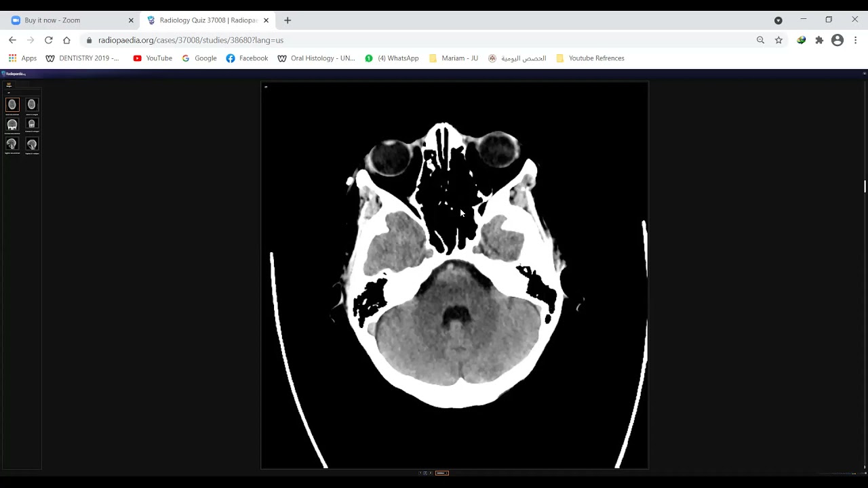Click the orange-outlined controls button below the image
Viewport: 868px width, 488px height.
pos(442,473)
